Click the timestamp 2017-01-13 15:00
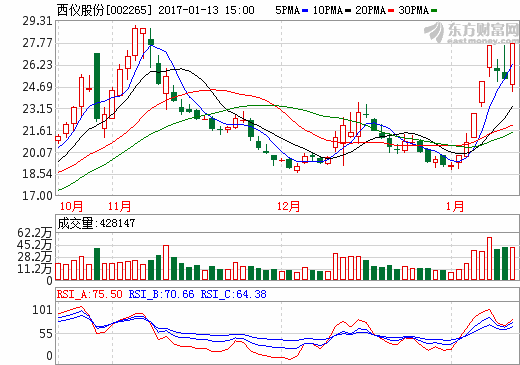The height and width of the screenshot is (365, 520). [x=206, y=10]
